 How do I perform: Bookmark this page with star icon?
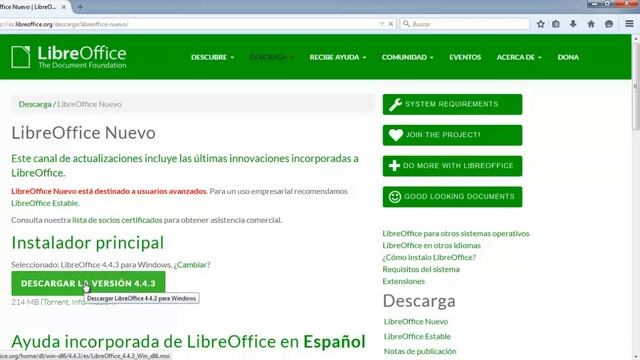click(541, 24)
